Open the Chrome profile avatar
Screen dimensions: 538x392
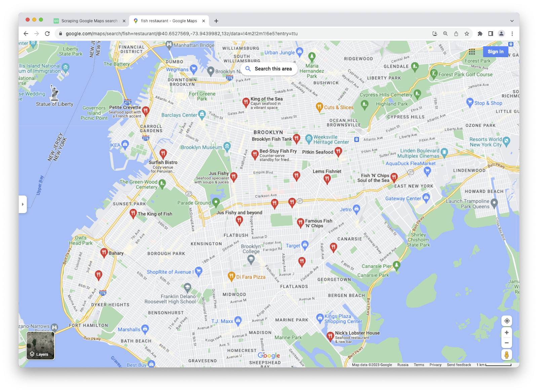(x=501, y=34)
